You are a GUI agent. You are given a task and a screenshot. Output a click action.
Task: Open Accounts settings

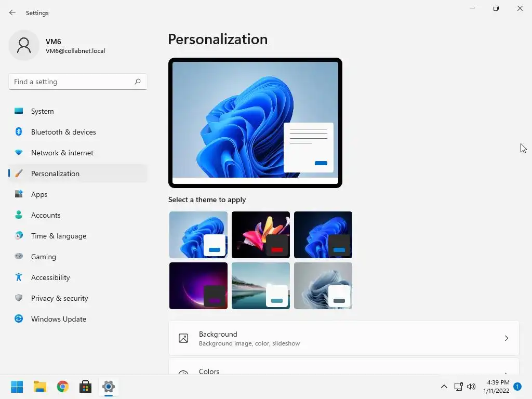78,215
